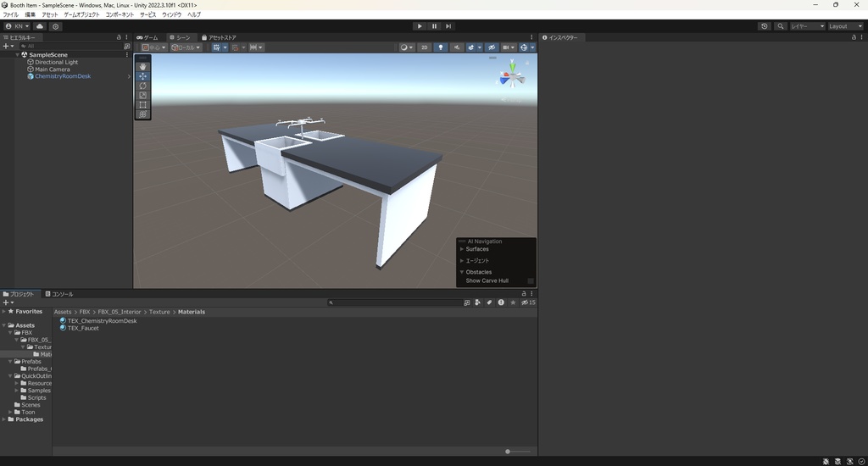Select the Rotate tool
The width and height of the screenshot is (868, 466).
coord(142,86)
